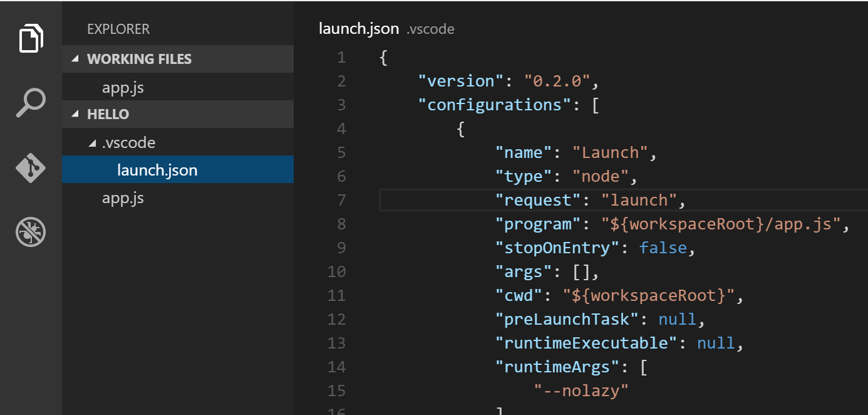This screenshot has width=868, height=415.
Task: Click line number 7 in the editor
Action: point(341,199)
